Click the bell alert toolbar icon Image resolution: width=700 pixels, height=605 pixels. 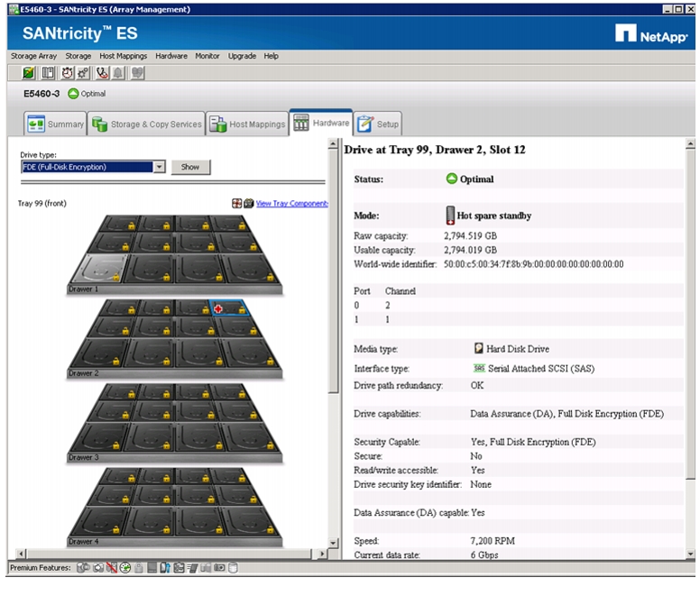point(118,73)
